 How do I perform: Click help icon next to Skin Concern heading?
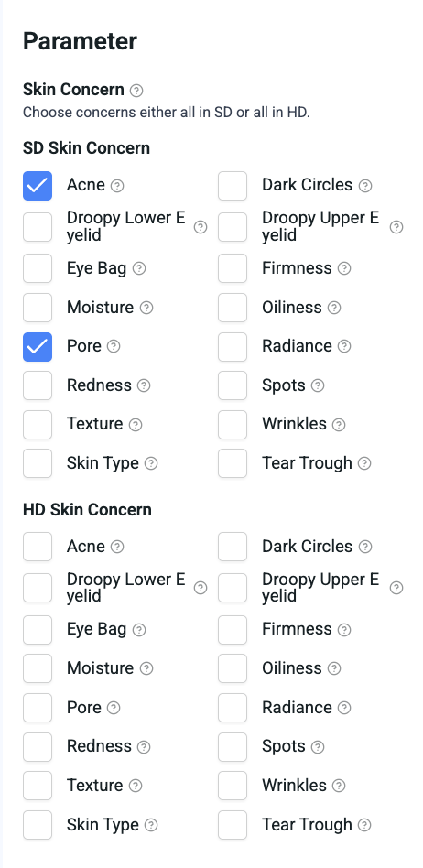pos(136,91)
